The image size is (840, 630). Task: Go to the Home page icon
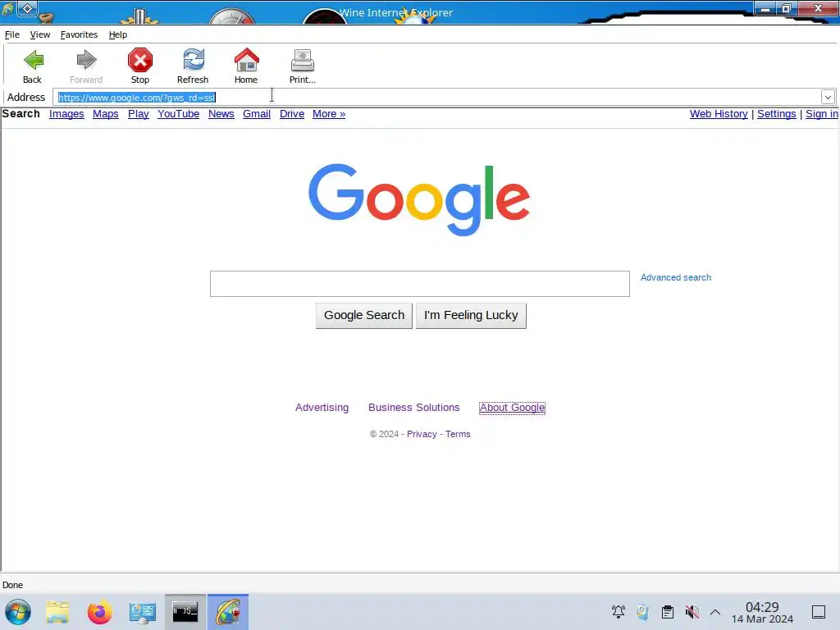246,60
